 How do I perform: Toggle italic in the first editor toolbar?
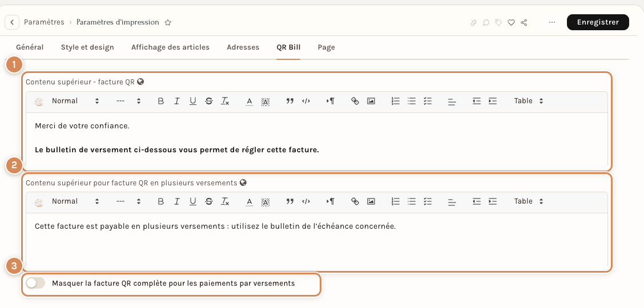176,102
